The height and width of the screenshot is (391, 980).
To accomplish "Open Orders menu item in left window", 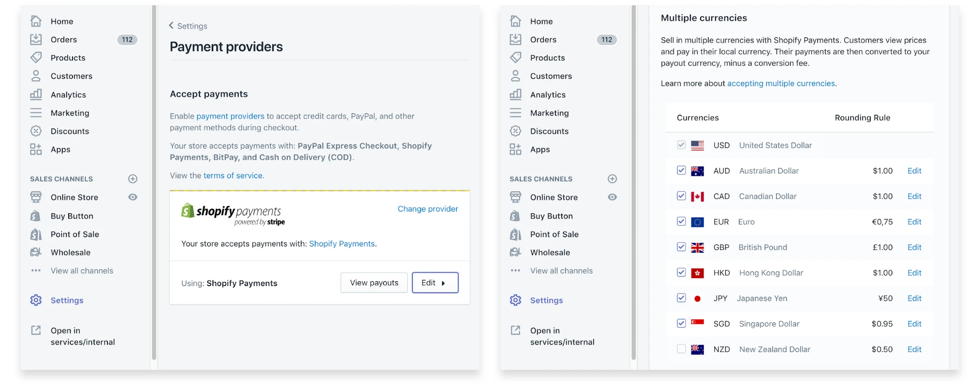I will tap(64, 40).
